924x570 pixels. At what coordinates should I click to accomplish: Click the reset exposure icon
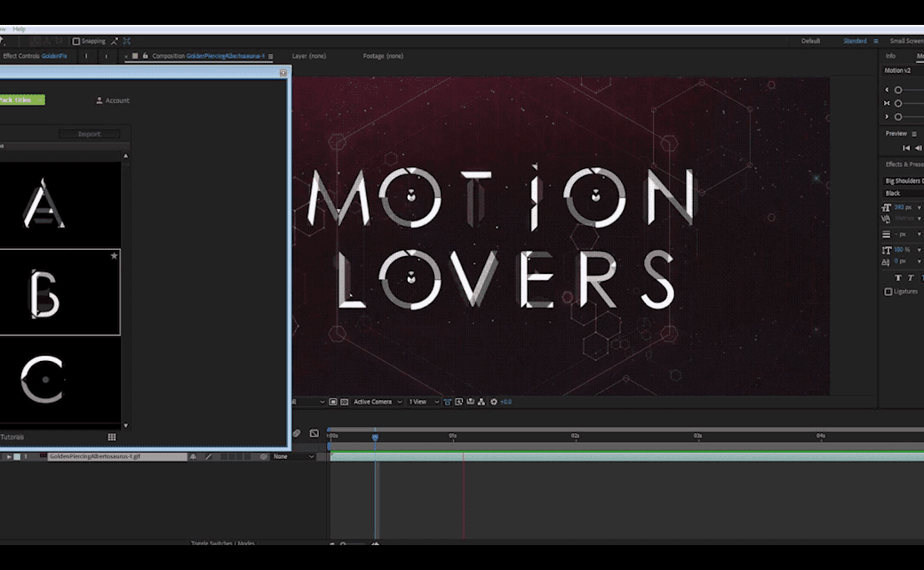tap(494, 402)
